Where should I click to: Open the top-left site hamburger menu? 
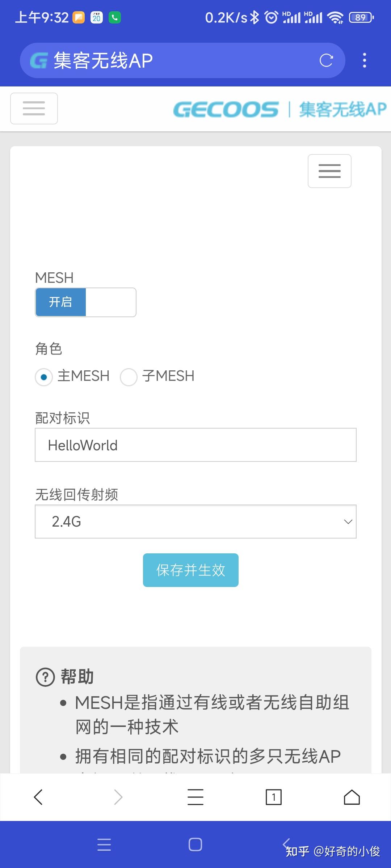coord(34,109)
